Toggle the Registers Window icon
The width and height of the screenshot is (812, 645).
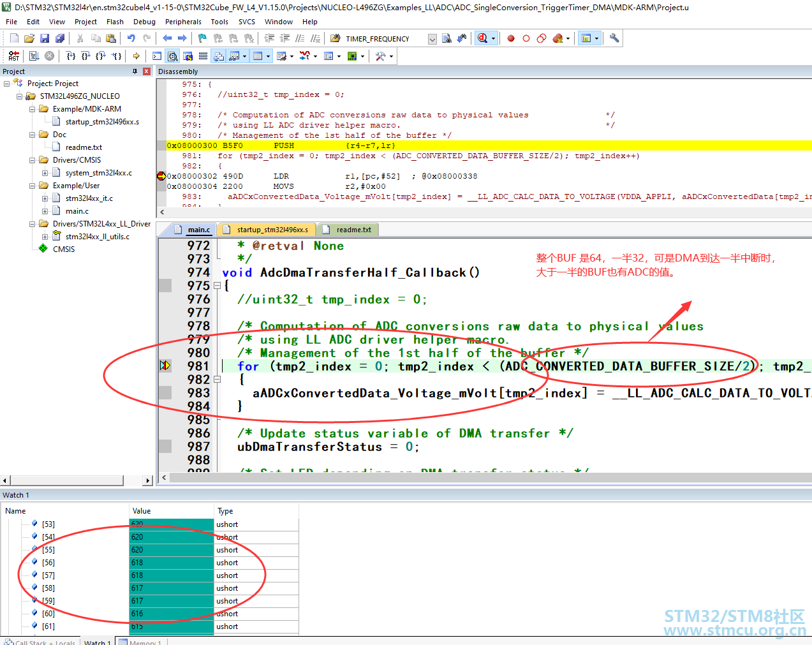tap(203, 56)
